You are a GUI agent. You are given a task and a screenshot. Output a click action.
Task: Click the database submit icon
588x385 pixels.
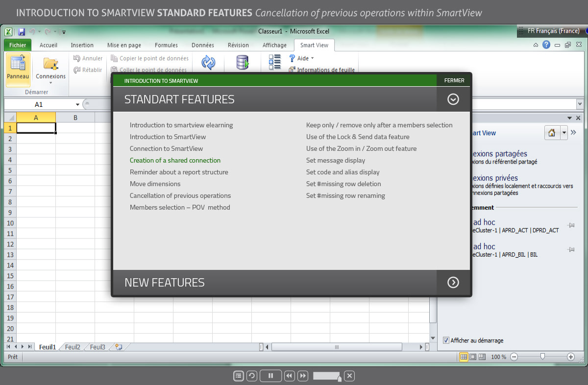[243, 63]
